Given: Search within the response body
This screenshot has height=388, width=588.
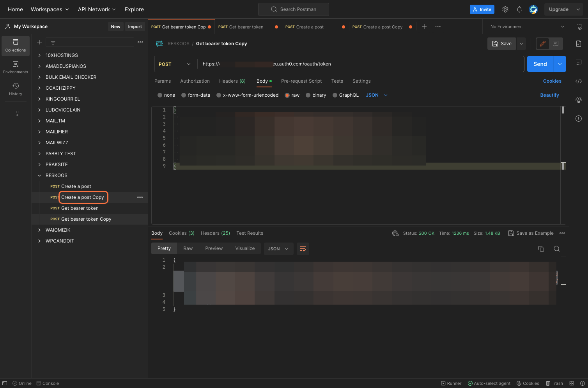Looking at the screenshot, I should (x=557, y=249).
